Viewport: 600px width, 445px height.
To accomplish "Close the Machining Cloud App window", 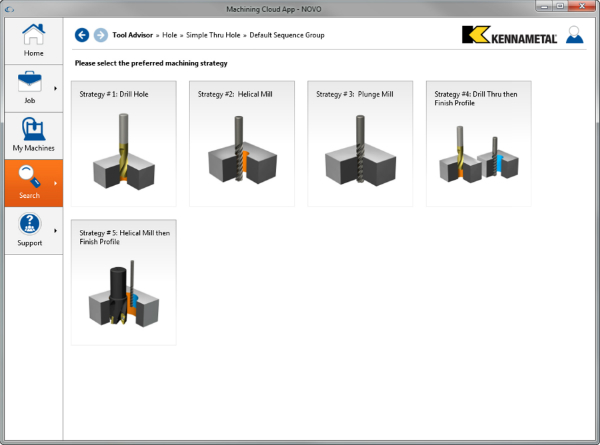I will click(x=582, y=6).
